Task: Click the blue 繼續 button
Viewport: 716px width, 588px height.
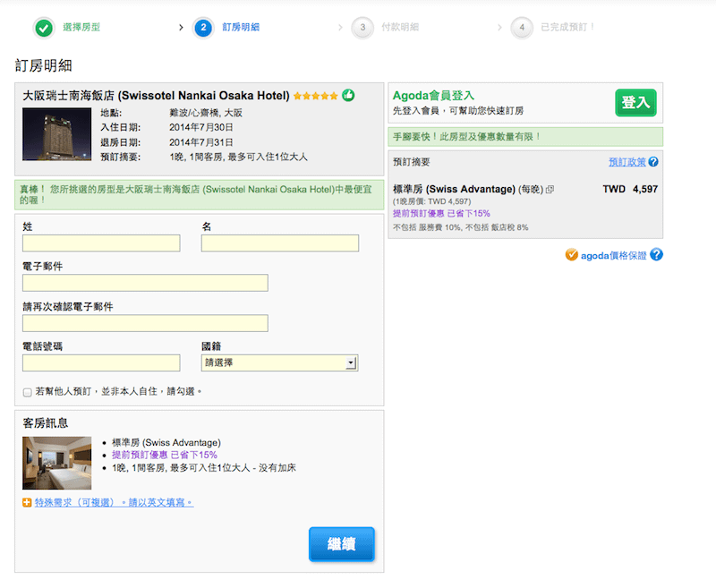Action: (342, 544)
